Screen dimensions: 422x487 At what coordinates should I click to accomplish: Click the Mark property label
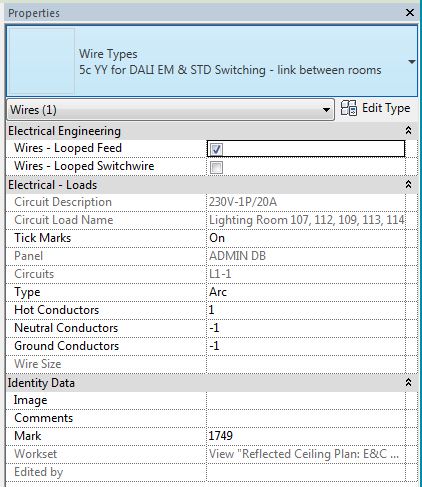click(27, 436)
